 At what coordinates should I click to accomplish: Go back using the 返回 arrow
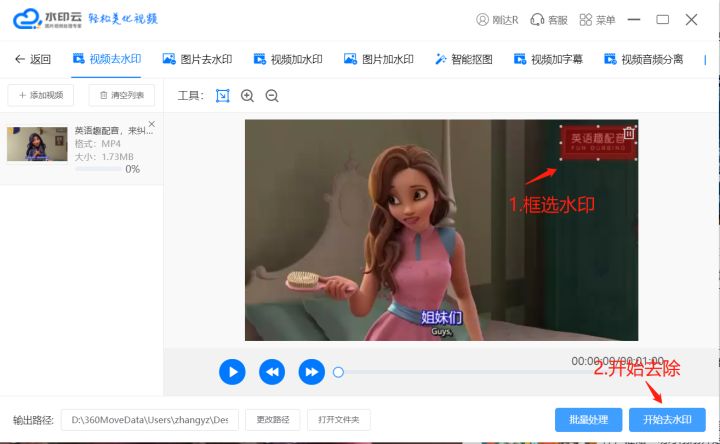32,59
